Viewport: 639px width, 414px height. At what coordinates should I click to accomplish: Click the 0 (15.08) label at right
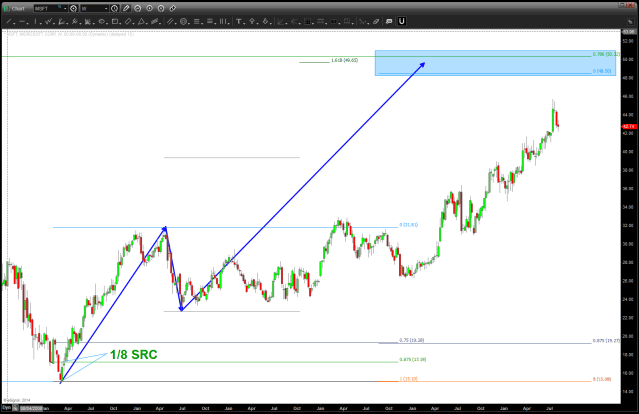point(602,379)
